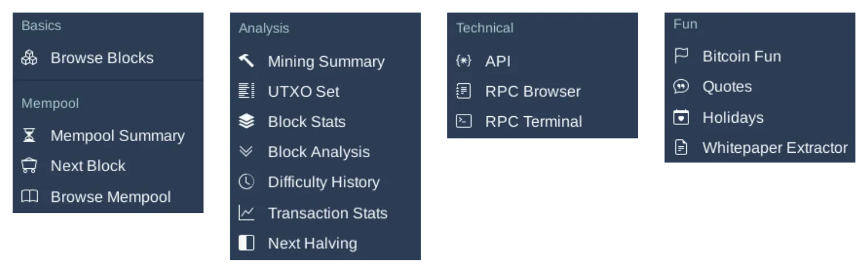868x273 pixels.
Task: Click the double chevron Block Analysis icon
Action: (247, 152)
